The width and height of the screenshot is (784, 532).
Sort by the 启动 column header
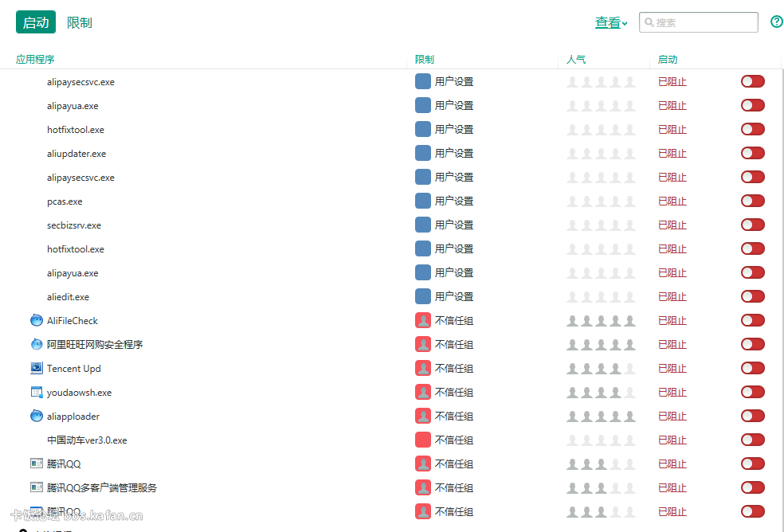click(x=668, y=60)
